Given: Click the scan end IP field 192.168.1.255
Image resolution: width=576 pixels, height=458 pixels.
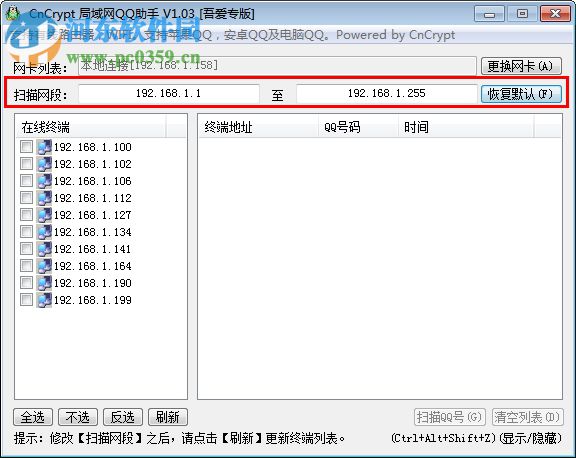Looking at the screenshot, I should click(x=386, y=94).
